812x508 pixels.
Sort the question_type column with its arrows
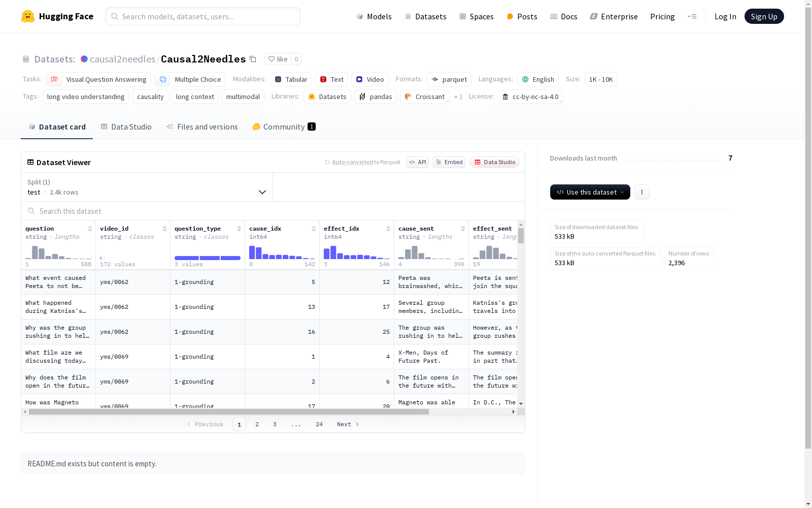coord(239,229)
